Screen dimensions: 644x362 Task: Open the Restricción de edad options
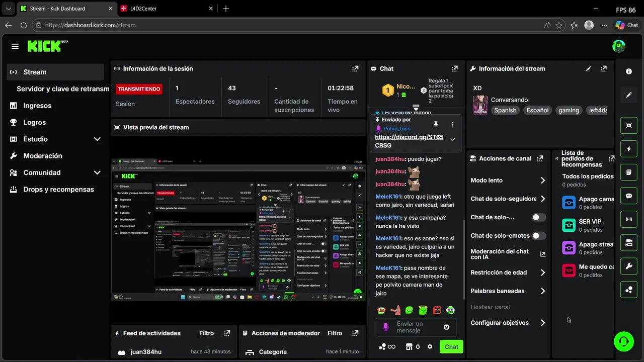(x=508, y=273)
